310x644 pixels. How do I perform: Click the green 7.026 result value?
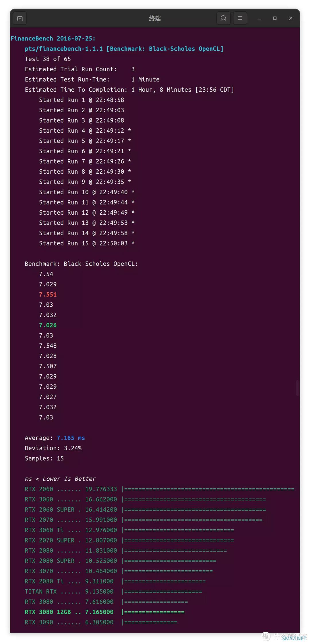tap(48, 325)
